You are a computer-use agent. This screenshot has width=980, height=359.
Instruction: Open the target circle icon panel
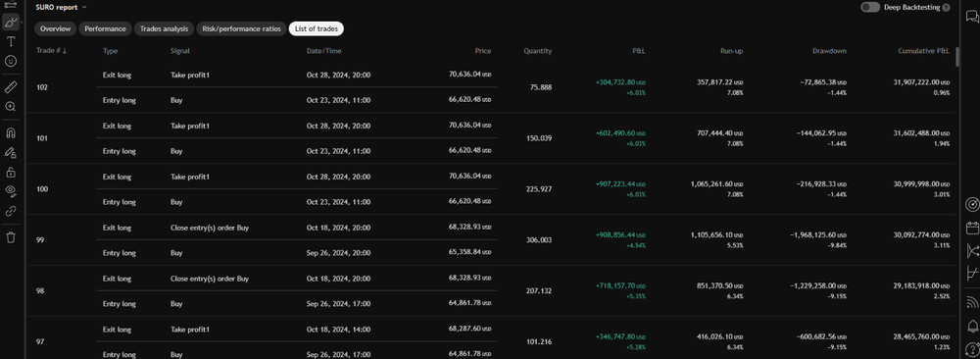coord(972,205)
